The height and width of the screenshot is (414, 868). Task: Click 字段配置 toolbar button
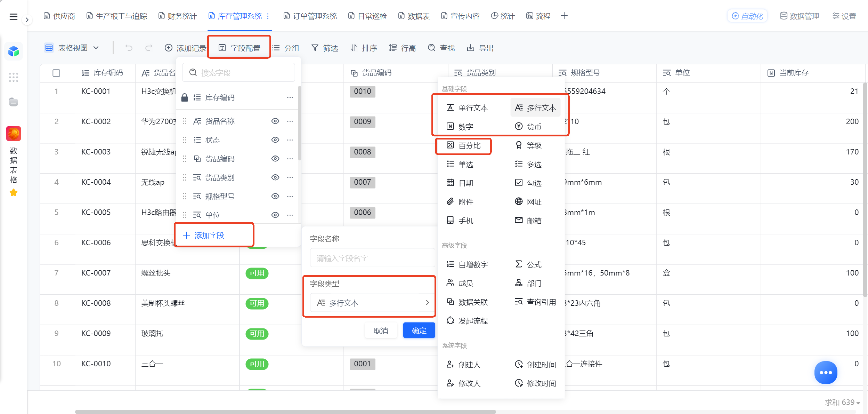[240, 48]
